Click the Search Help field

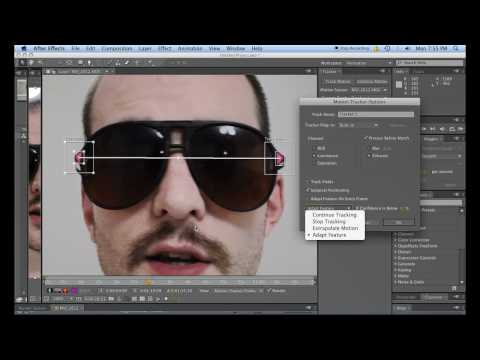tap(430, 63)
